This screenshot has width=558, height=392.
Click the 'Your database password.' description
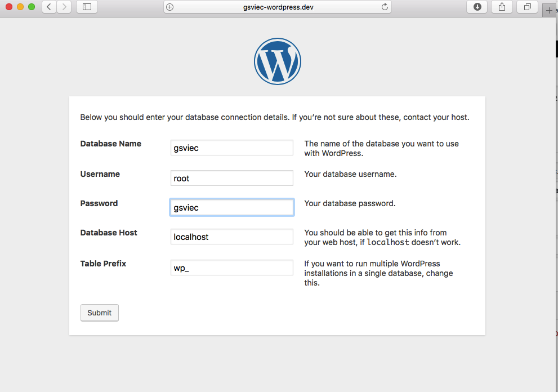pyautogui.click(x=350, y=203)
